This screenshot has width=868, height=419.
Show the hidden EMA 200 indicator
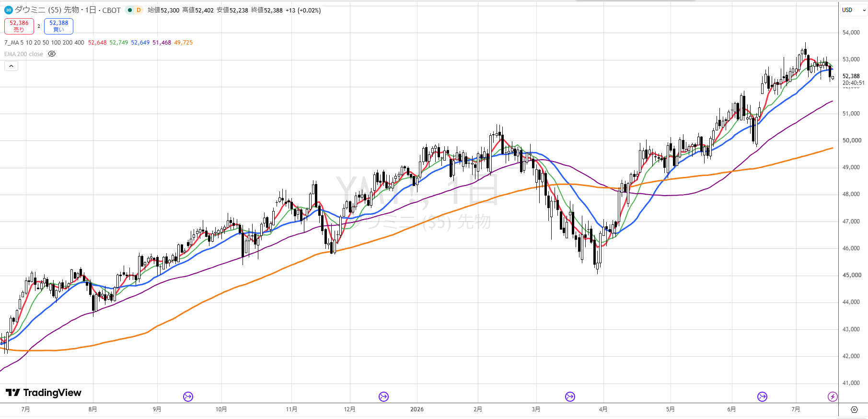click(x=52, y=54)
